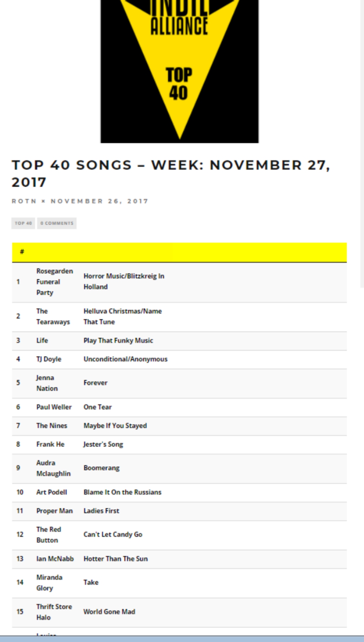Click the # column header in table
The width and height of the screenshot is (364, 642).
22,252
